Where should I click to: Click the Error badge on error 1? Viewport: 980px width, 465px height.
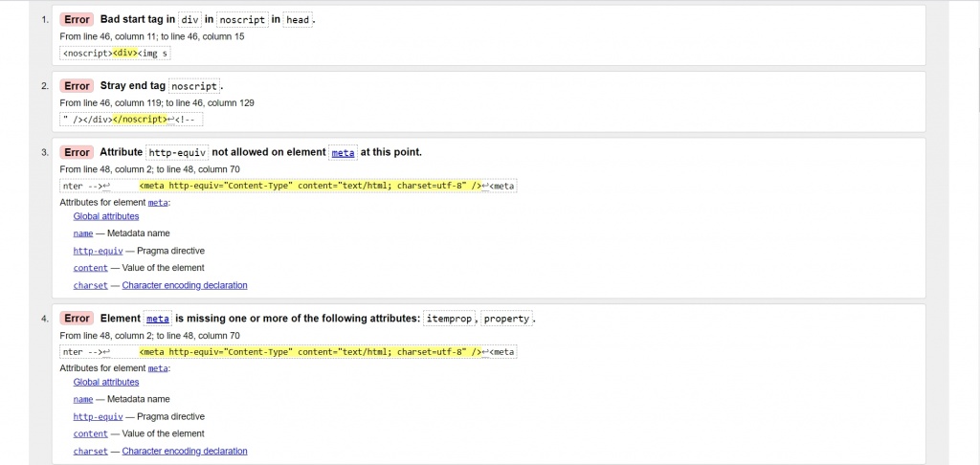pyautogui.click(x=77, y=19)
